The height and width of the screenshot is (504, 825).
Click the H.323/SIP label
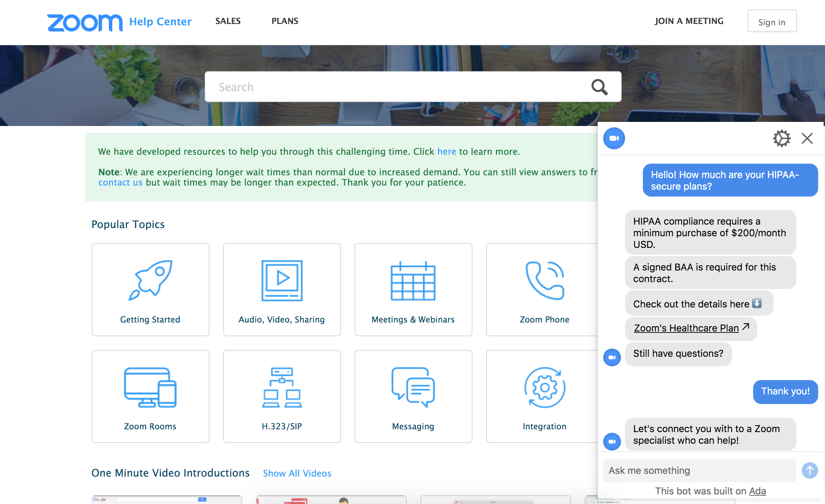pos(282,426)
